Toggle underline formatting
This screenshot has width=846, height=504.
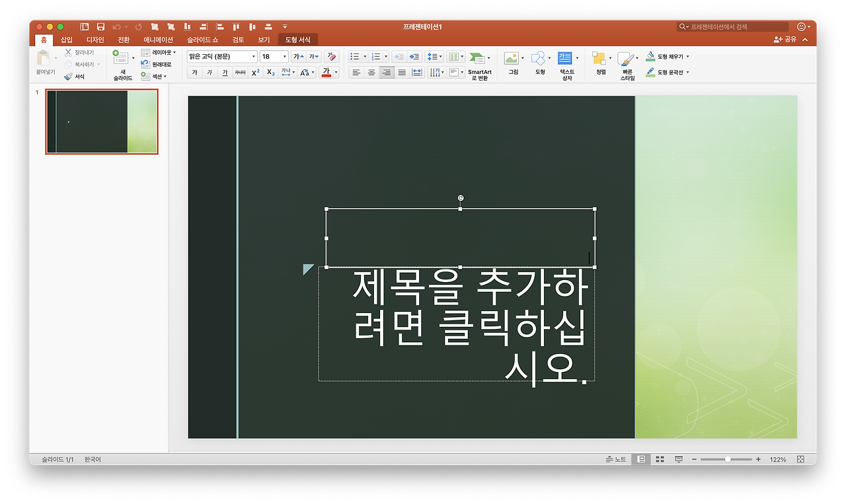224,72
